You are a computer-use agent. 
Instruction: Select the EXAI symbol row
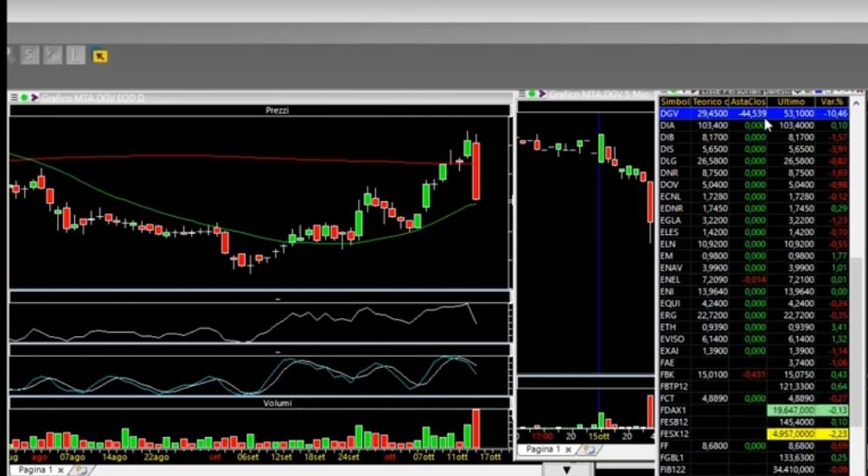click(x=754, y=351)
